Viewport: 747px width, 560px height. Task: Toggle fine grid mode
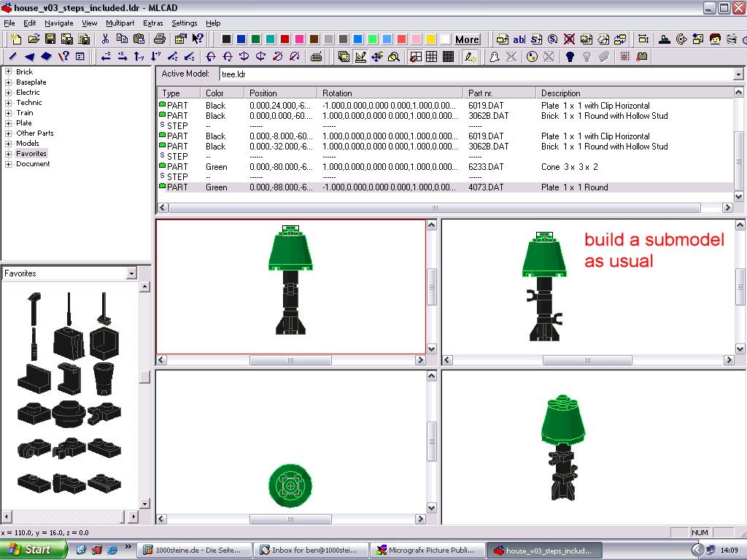pyautogui.click(x=449, y=57)
